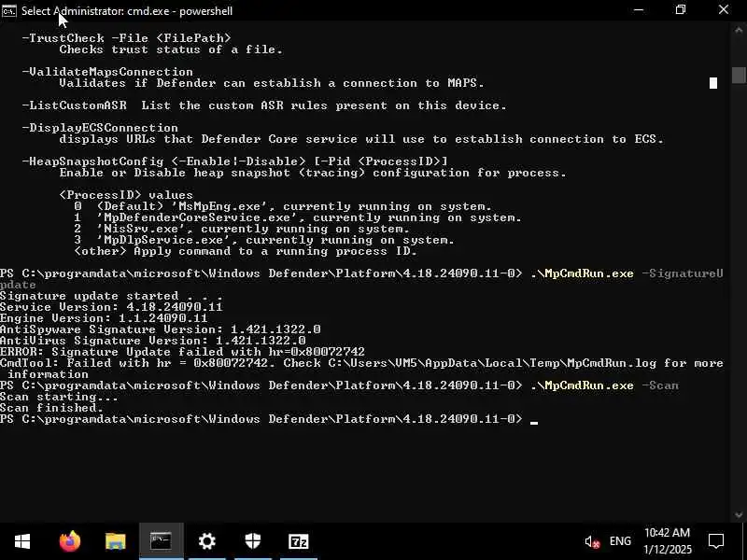This screenshot has height=560, width=747.
Task: Click the '-HeapSnapshotConfig' option line
Action: (x=235, y=161)
